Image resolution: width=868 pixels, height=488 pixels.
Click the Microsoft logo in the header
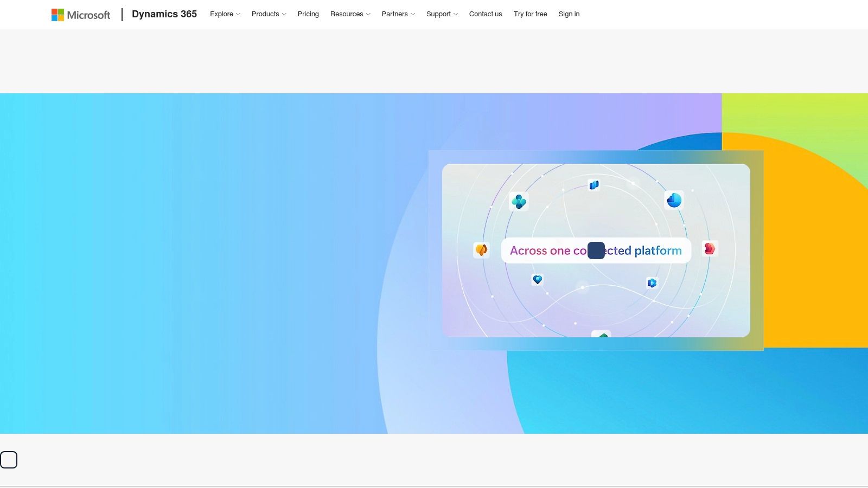(81, 15)
